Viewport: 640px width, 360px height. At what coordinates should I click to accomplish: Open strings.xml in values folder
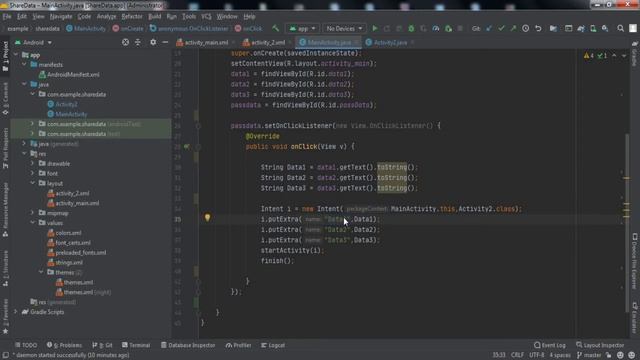(x=65, y=262)
